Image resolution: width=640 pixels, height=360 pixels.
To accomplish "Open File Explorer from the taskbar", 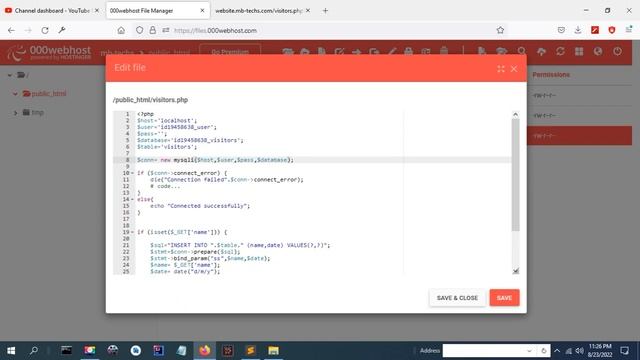I will pyautogui.click(x=273, y=351).
